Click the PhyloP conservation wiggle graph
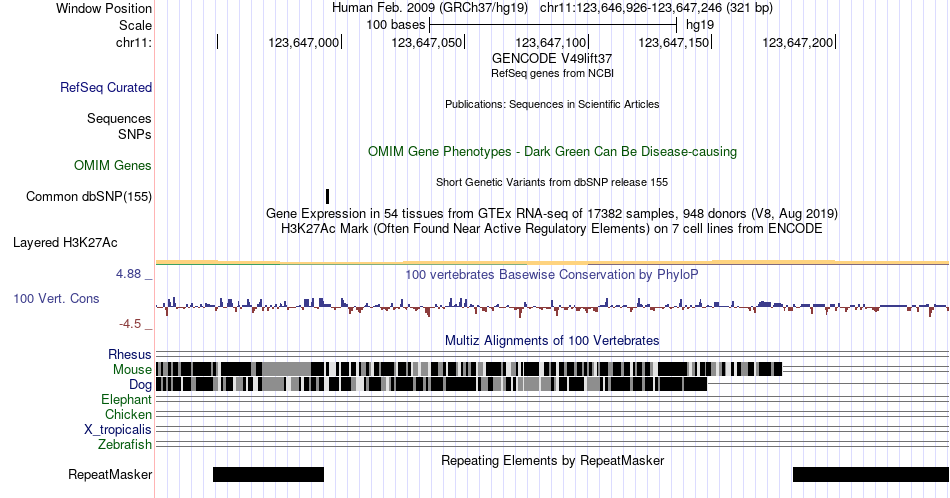The image size is (950, 498). tap(552, 305)
